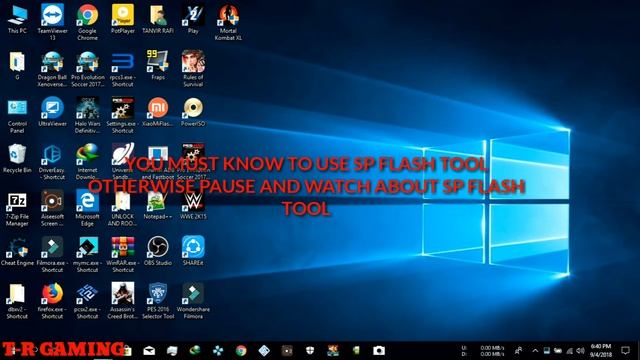The height and width of the screenshot is (360, 640).
Task: Open dbxv2 shortcut
Action: click(x=17, y=301)
